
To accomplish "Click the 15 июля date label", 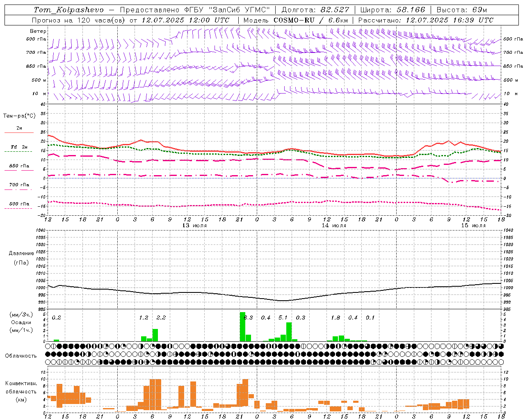I will (x=473, y=226).
